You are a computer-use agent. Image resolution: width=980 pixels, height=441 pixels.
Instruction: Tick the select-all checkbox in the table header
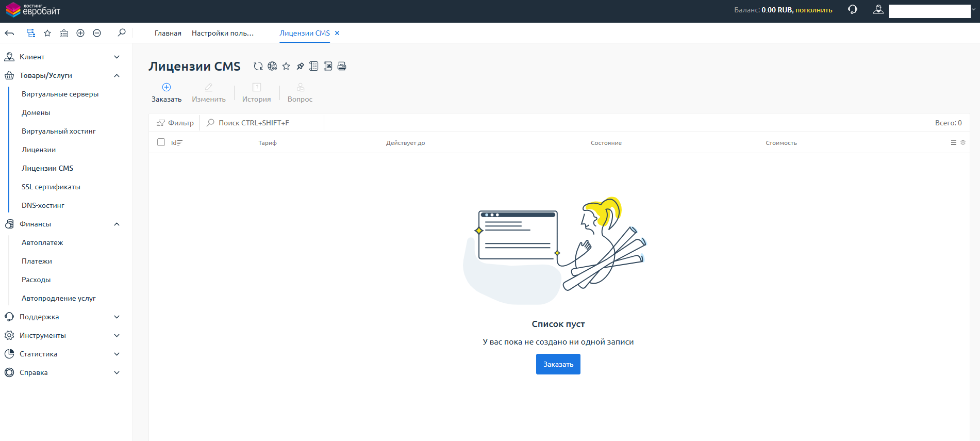[161, 142]
